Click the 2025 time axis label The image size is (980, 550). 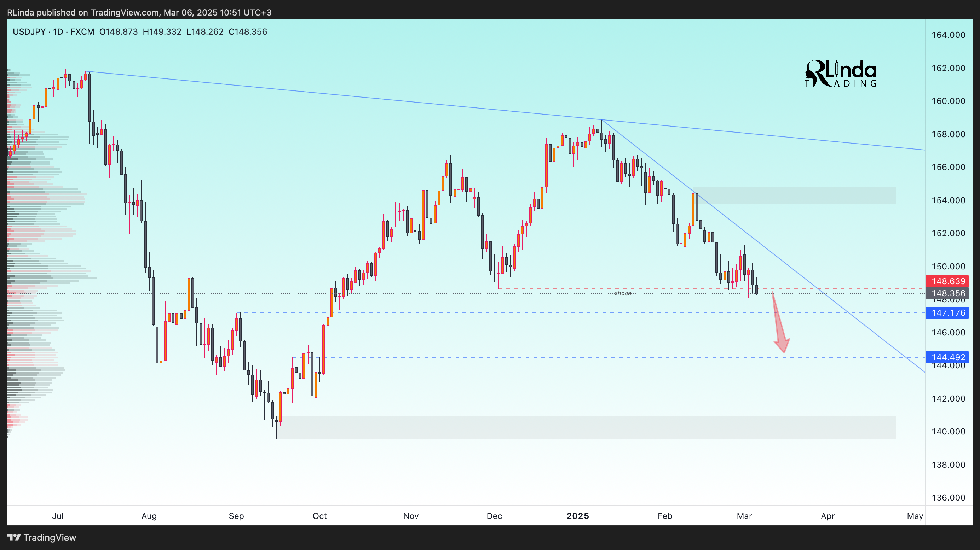[x=578, y=516]
